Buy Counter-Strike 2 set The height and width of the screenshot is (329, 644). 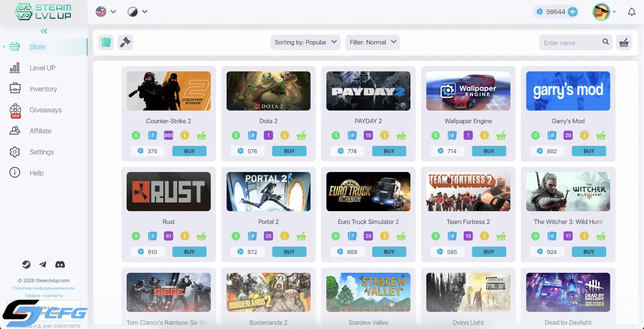[189, 151]
